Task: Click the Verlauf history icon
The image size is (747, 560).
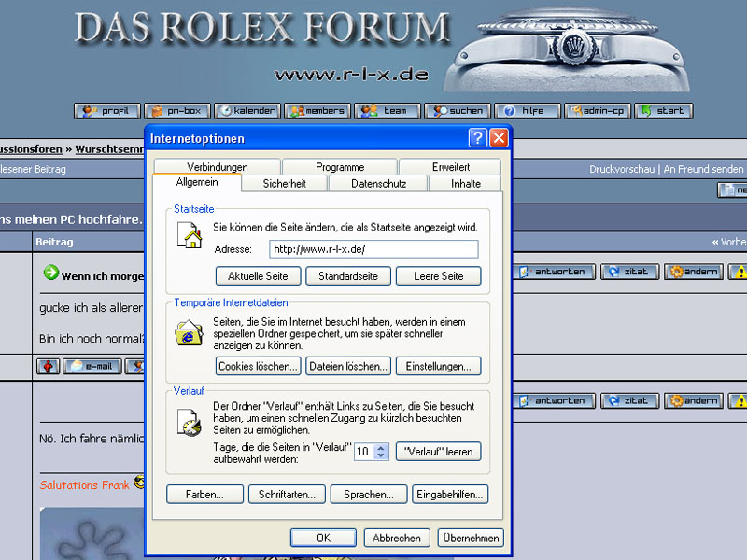Action: [x=190, y=422]
